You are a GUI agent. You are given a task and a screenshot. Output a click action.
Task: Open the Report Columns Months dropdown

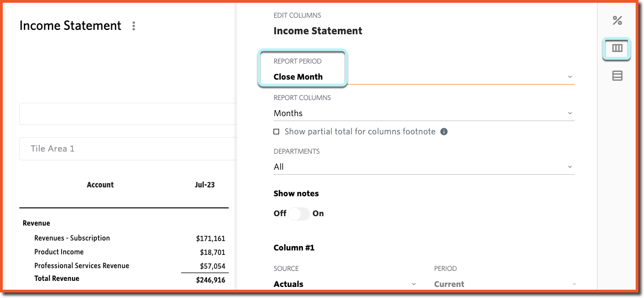point(424,113)
